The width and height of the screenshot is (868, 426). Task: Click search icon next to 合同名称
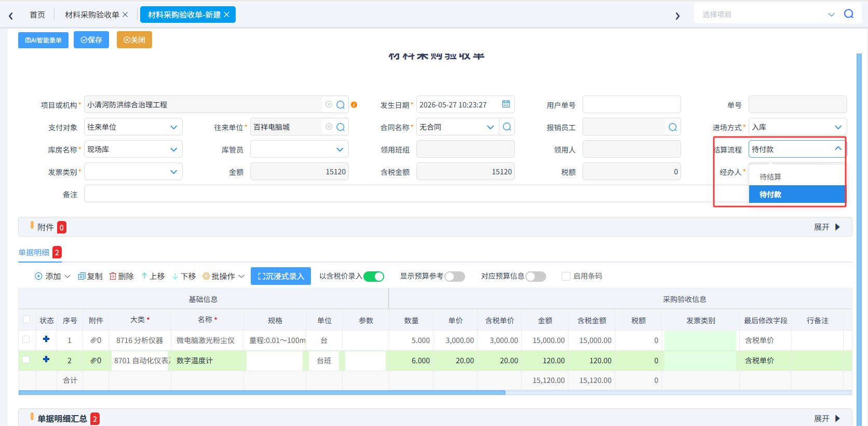coord(507,127)
